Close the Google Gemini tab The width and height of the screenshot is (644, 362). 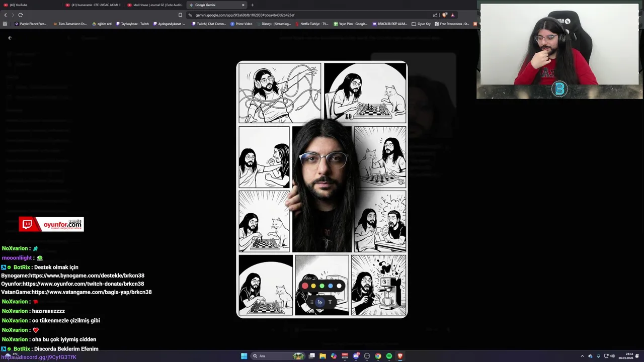pyautogui.click(x=243, y=5)
